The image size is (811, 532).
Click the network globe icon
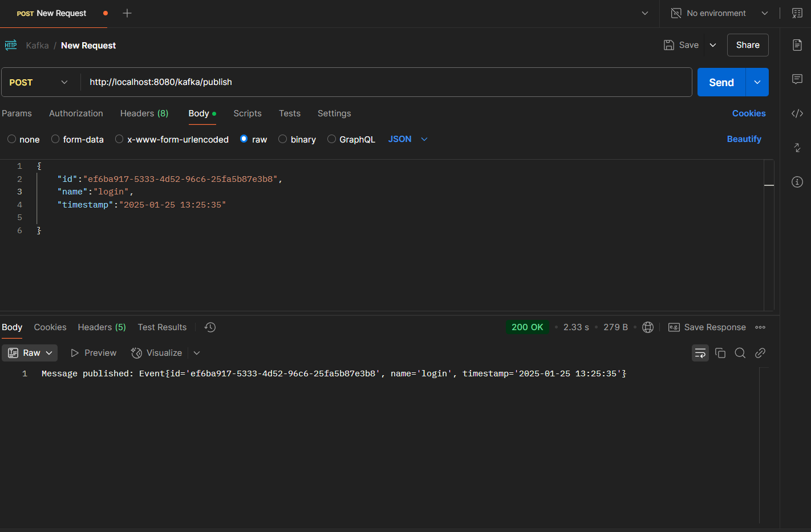(x=648, y=327)
